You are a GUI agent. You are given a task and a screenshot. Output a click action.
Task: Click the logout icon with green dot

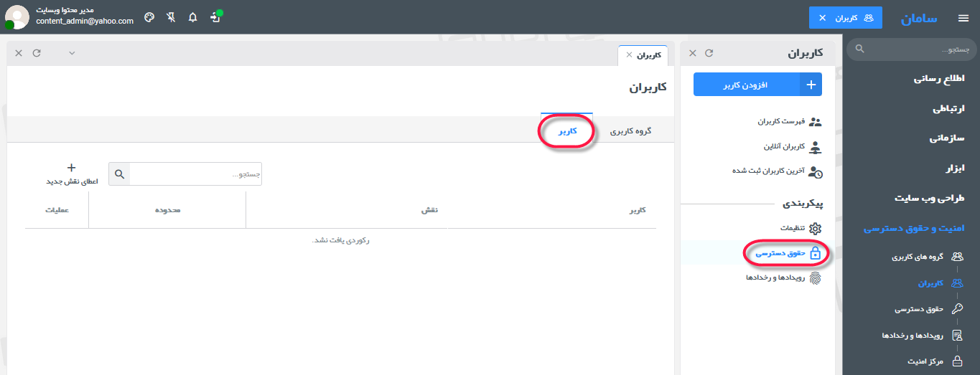tap(215, 16)
